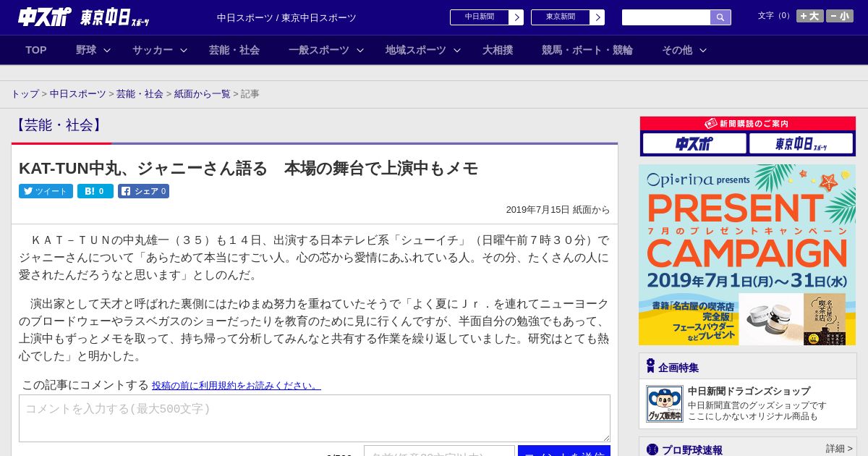This screenshot has height=456, width=868.
Task: Click the 中スポ logo in header
Action: click(45, 17)
